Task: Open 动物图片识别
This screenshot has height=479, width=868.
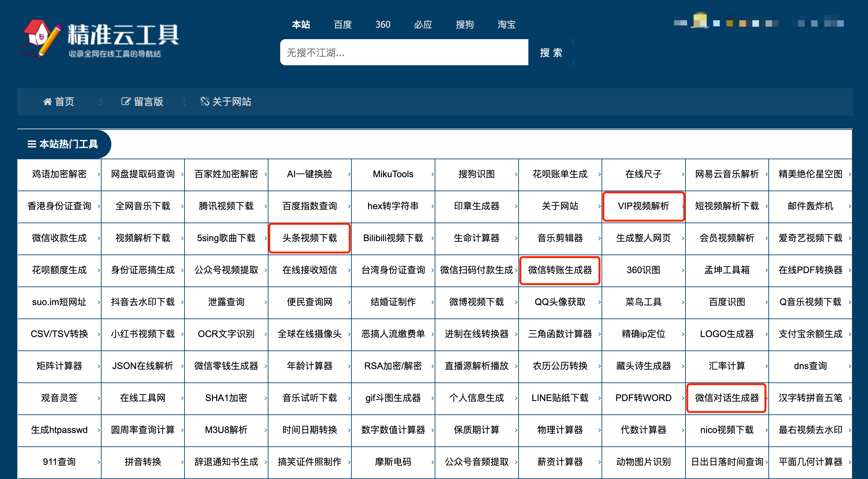Action: click(643, 462)
